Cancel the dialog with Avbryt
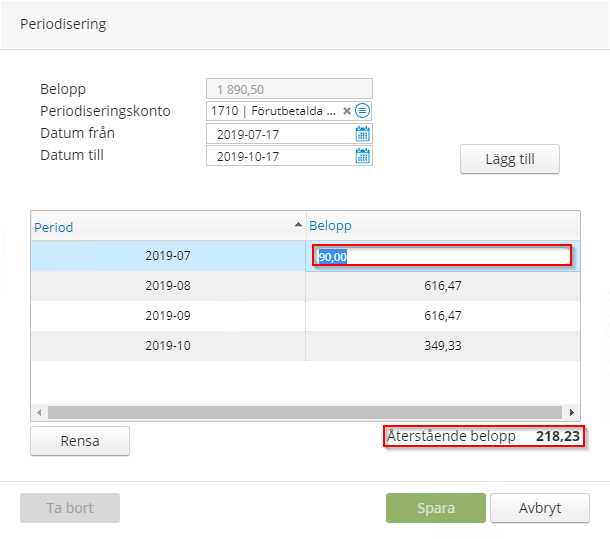 (x=539, y=508)
